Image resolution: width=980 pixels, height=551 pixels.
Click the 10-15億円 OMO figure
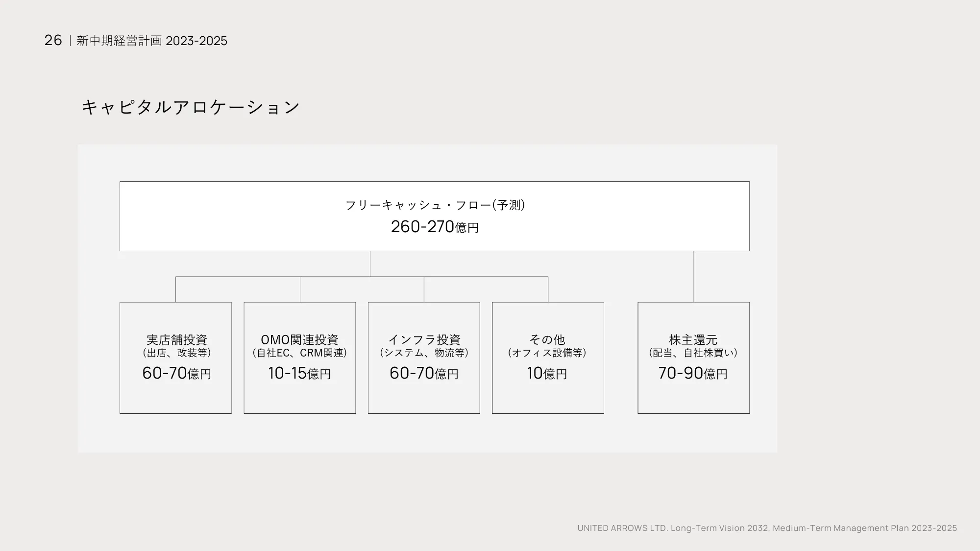coord(299,374)
